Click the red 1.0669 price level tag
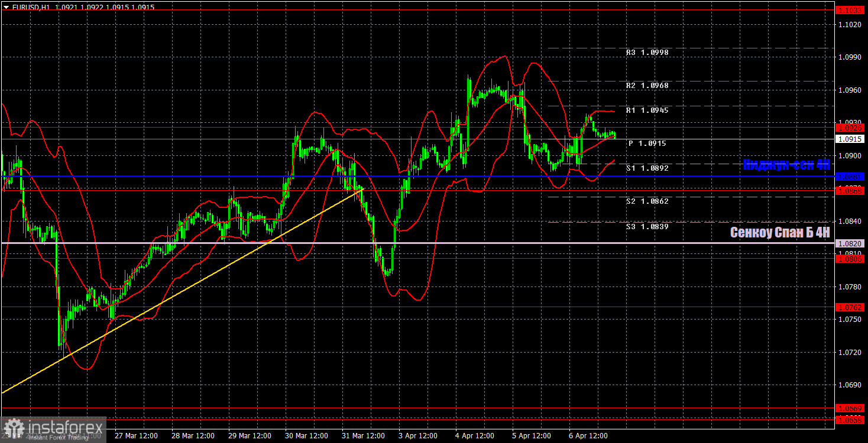Viewport: 868px width, 443px height. [851, 408]
